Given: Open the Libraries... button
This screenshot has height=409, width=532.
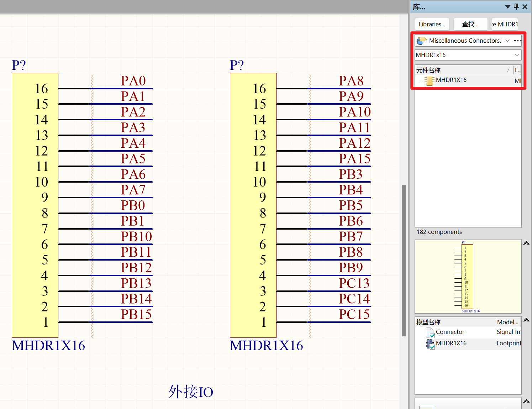Looking at the screenshot, I should click(432, 24).
